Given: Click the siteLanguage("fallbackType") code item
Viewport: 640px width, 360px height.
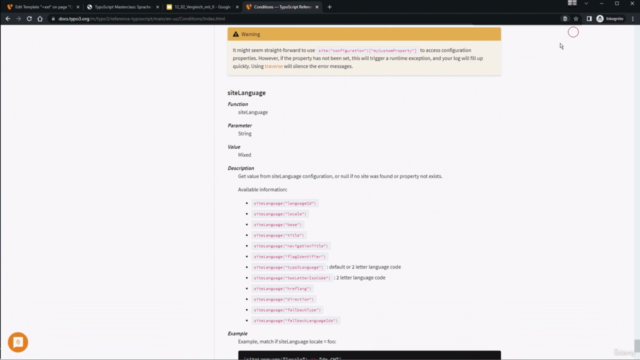Looking at the screenshot, I should pyautogui.click(x=287, y=310).
